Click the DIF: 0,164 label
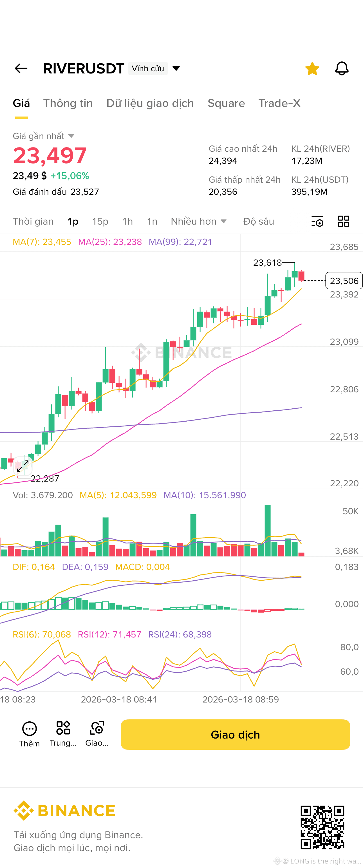The width and height of the screenshot is (363, 868). click(x=34, y=567)
